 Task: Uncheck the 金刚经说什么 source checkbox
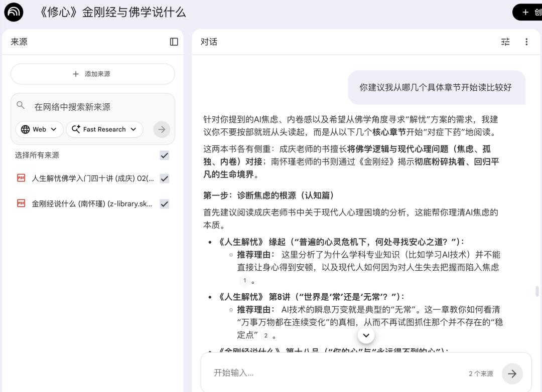(x=165, y=204)
